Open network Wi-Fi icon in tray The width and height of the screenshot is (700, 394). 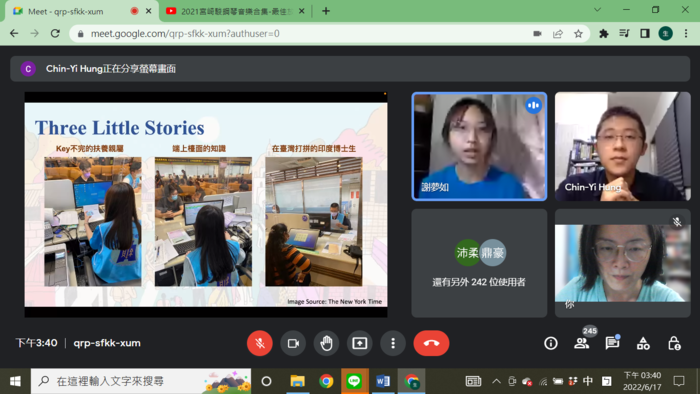pyautogui.click(x=543, y=382)
